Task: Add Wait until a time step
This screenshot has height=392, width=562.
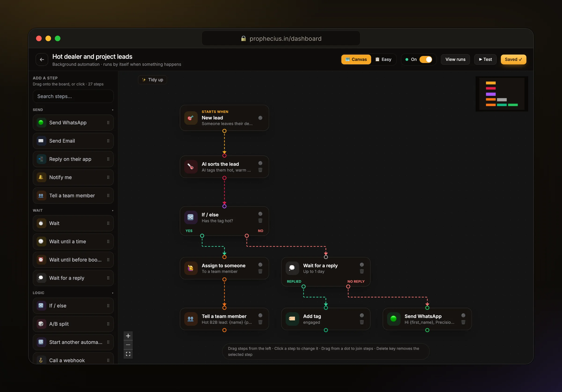Action: click(73, 242)
